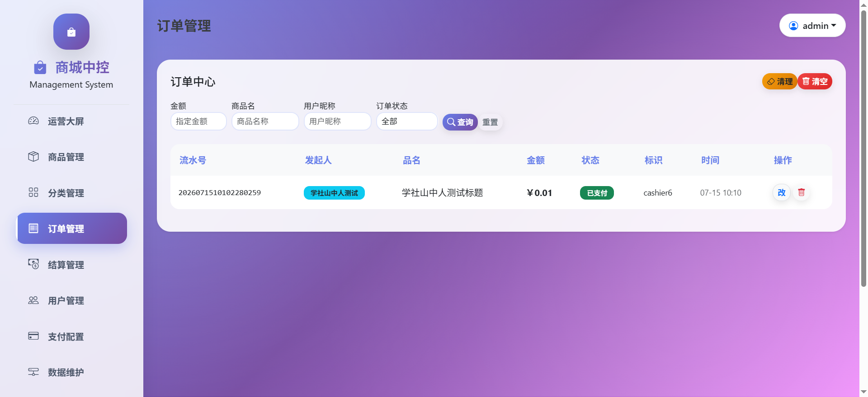Image resolution: width=868 pixels, height=397 pixels.
Task: Click the 流水号 column header
Action: pyautogui.click(x=193, y=160)
